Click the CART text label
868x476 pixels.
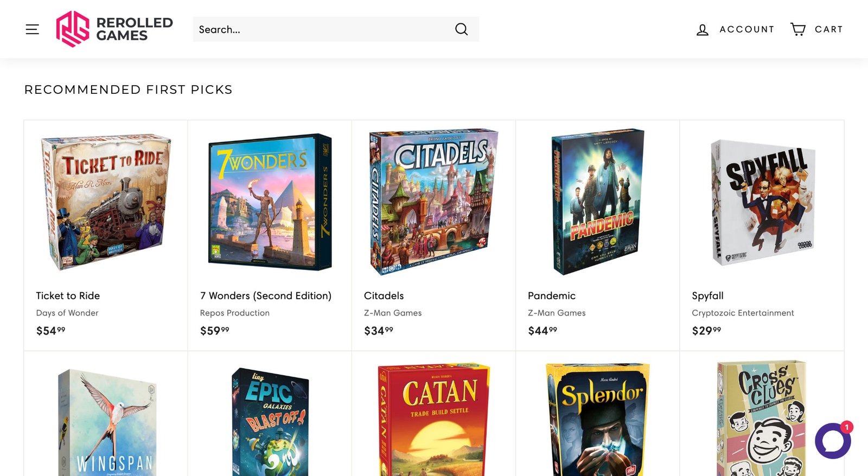point(829,29)
